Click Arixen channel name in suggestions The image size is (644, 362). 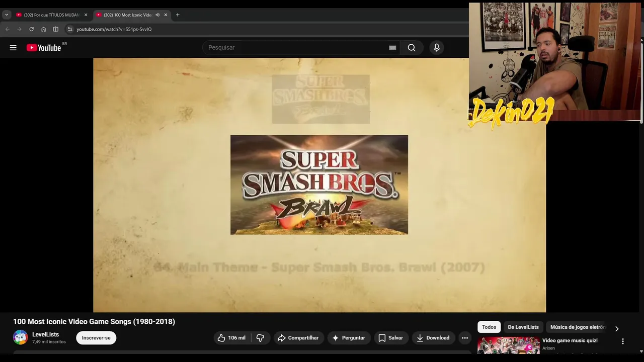click(548, 348)
